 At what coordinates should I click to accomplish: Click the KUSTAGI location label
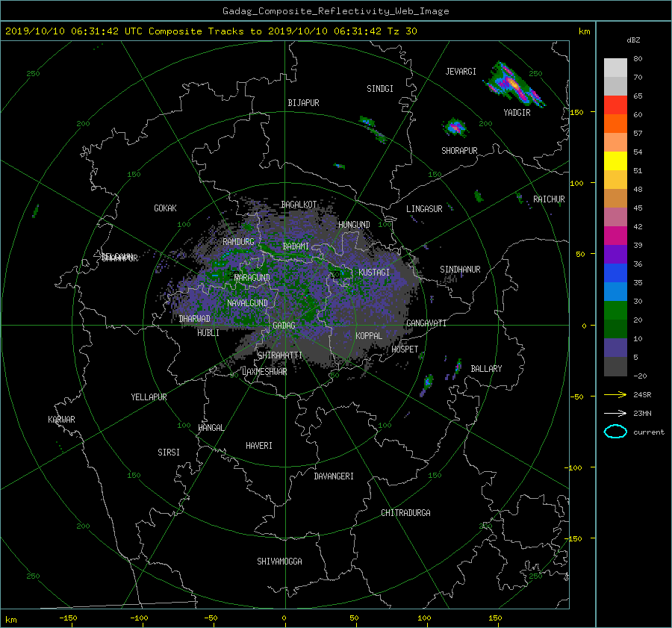click(x=374, y=273)
